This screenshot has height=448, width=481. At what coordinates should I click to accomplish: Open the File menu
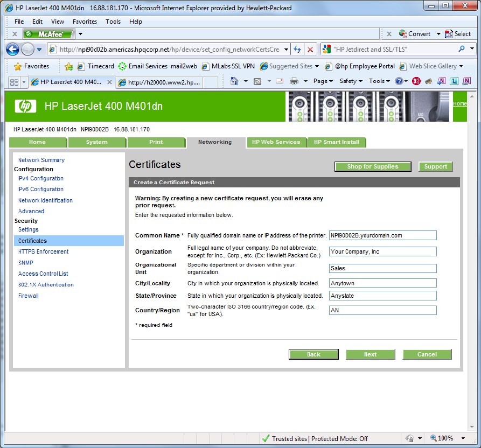coord(19,22)
